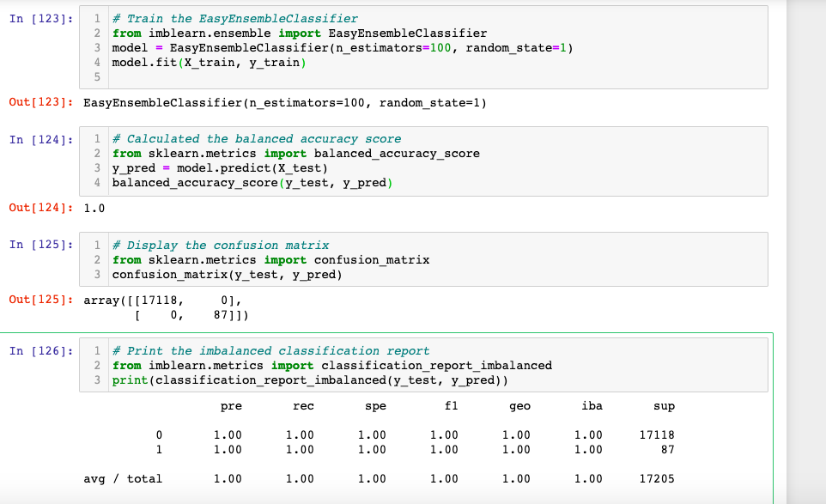The height and width of the screenshot is (504, 826).
Task: Click the 87 value in array output
Action: tap(220, 315)
